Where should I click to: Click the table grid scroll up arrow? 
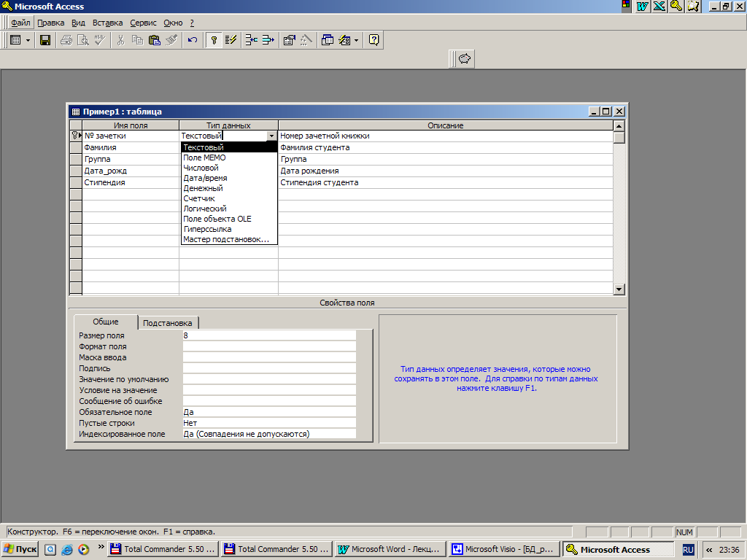(619, 126)
